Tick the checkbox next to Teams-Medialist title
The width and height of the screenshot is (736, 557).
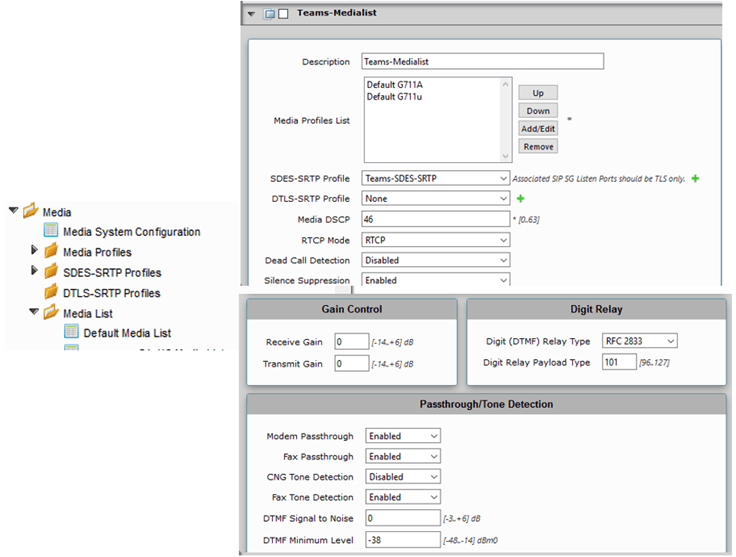(282, 14)
